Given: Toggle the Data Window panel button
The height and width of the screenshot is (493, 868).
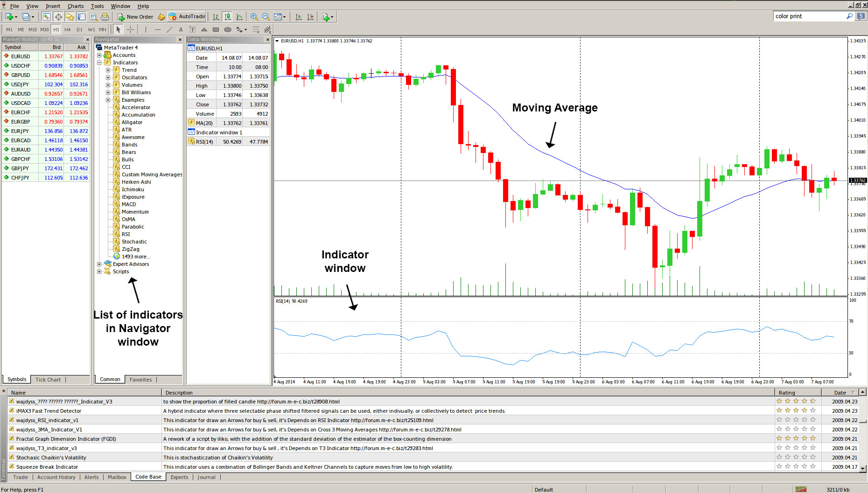Looking at the screenshot, I should [x=58, y=17].
